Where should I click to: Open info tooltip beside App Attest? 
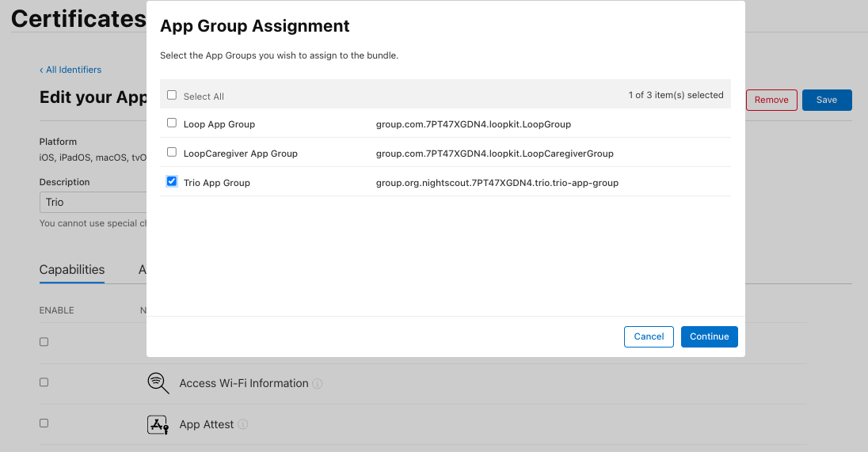point(243,425)
